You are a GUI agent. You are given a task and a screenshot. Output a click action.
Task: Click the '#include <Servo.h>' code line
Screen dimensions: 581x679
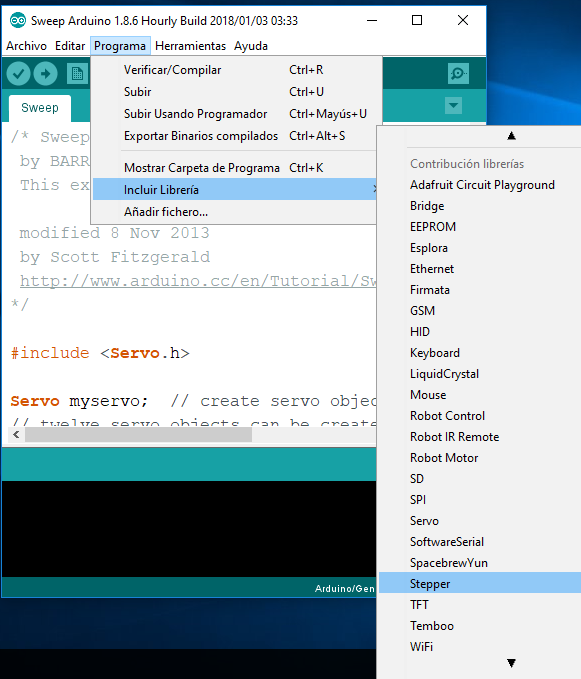tap(100, 353)
